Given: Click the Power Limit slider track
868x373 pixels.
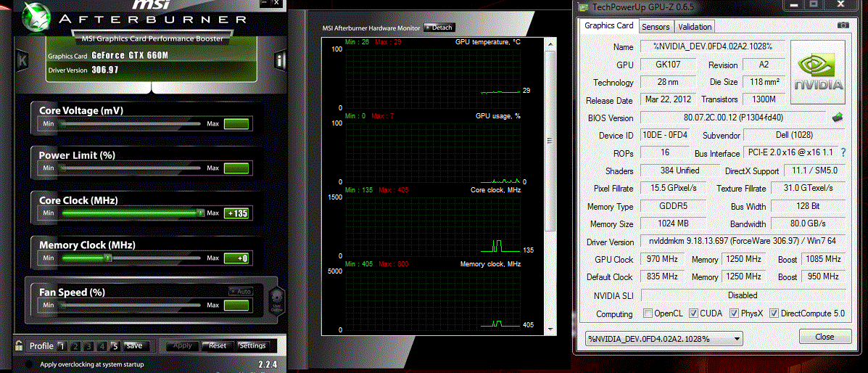Looking at the screenshot, I should coord(130,168).
